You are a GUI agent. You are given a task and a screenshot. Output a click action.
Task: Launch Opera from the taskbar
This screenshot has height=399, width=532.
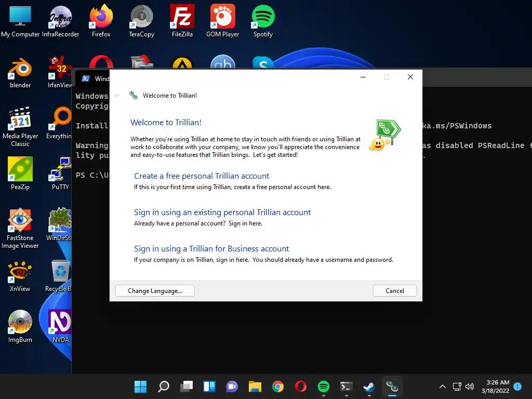click(301, 387)
